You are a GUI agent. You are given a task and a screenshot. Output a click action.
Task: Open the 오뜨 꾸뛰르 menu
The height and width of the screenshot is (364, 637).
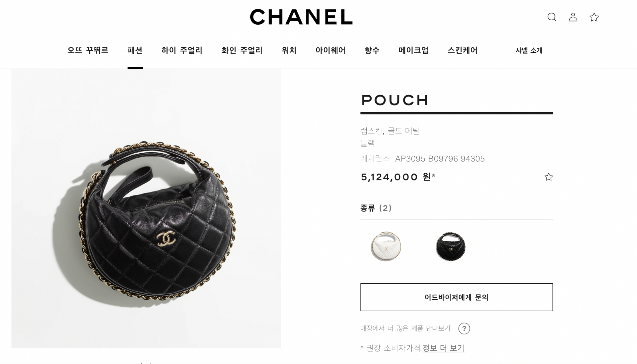tap(88, 50)
